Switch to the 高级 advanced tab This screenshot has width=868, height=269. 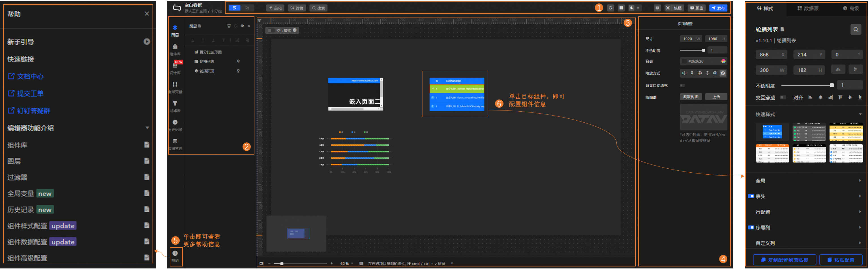pyautogui.click(x=851, y=8)
